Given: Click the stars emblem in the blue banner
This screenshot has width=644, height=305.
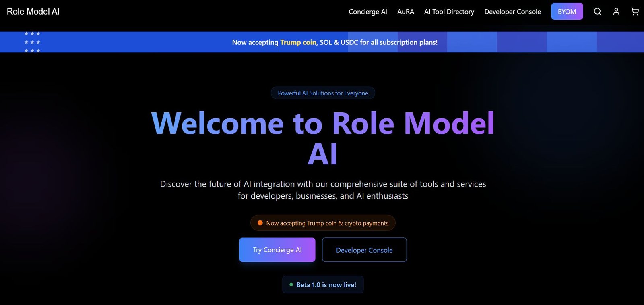Looking at the screenshot, I should point(32,42).
